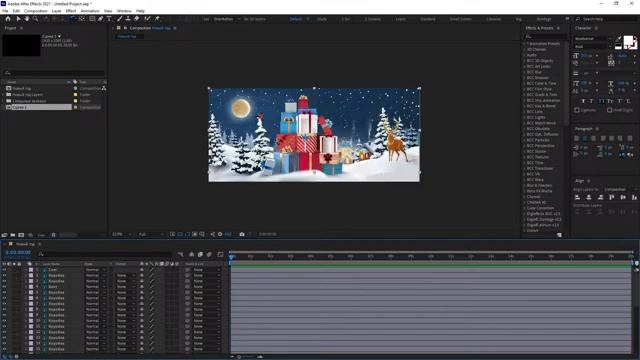The width and height of the screenshot is (640, 360).
Task: Click the Character panel eyedropper icon
Action: tap(619, 39)
